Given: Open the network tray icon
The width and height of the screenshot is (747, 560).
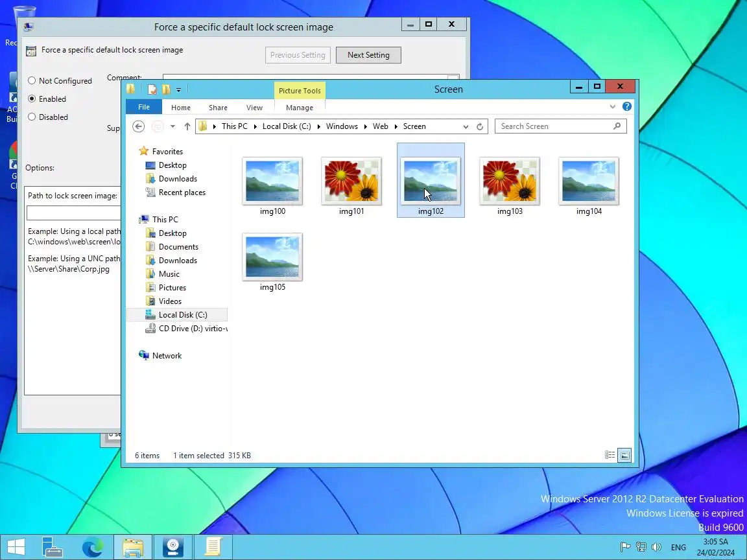Looking at the screenshot, I should point(641,547).
